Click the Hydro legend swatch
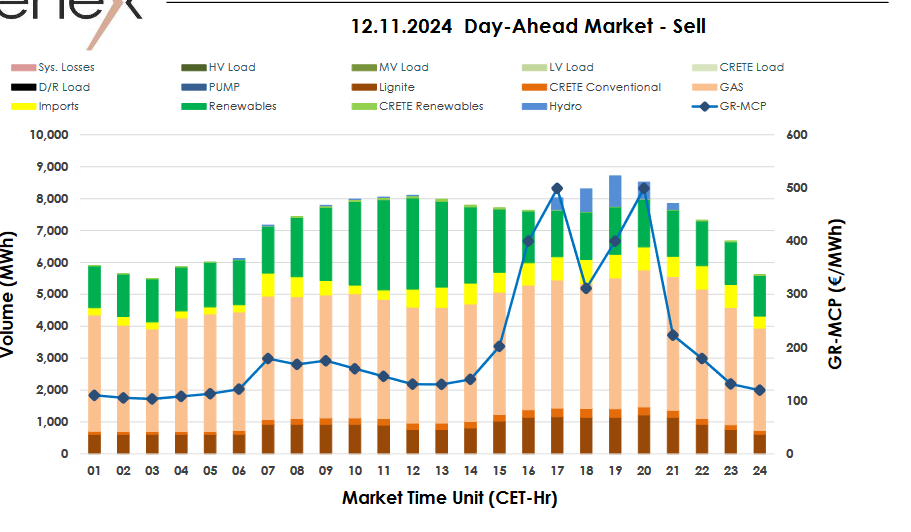The image size is (911, 532). (x=534, y=106)
